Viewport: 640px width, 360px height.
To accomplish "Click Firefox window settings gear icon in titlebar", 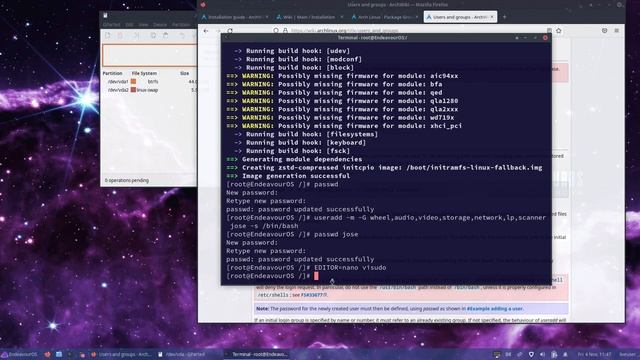I will point(620,5).
